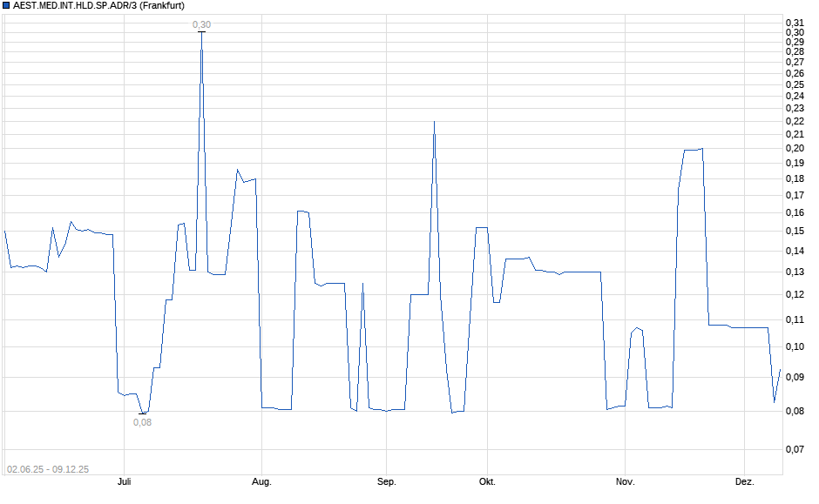Select the Juli axis label

[x=123, y=480]
